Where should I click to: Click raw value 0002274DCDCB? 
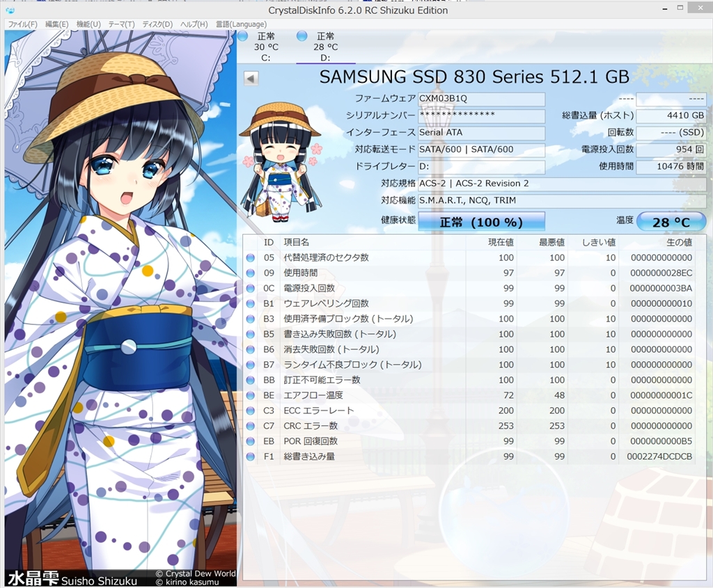pos(659,456)
